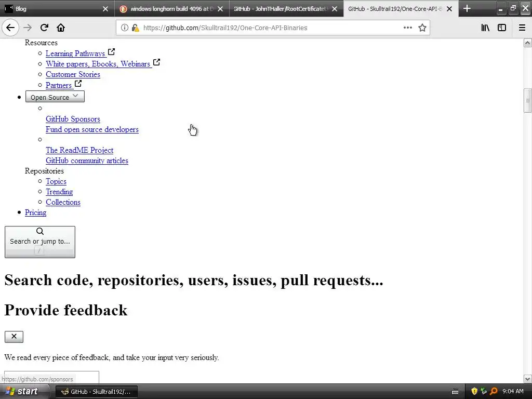Click the GitHub - Skulltrail192 taskbar button
Image resolution: width=532 pixels, height=399 pixels.
tap(96, 392)
